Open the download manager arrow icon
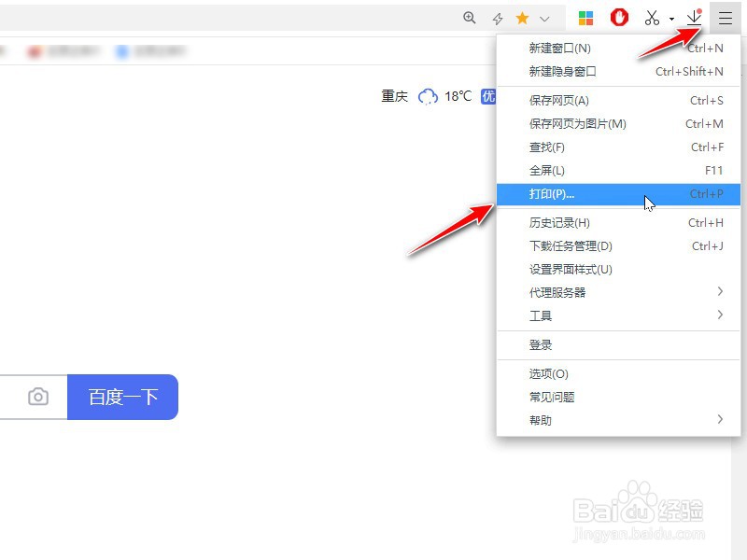Screen dimensions: 747x560 (x=693, y=17)
